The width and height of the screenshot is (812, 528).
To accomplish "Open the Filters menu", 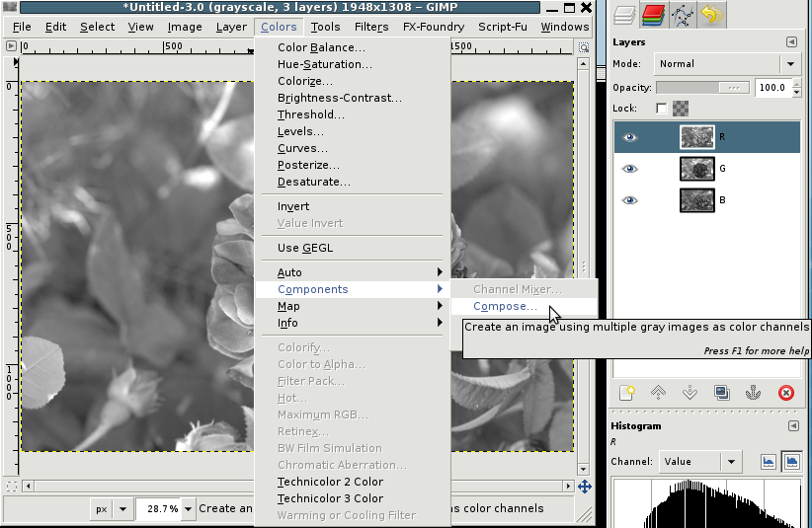I will click(x=371, y=27).
